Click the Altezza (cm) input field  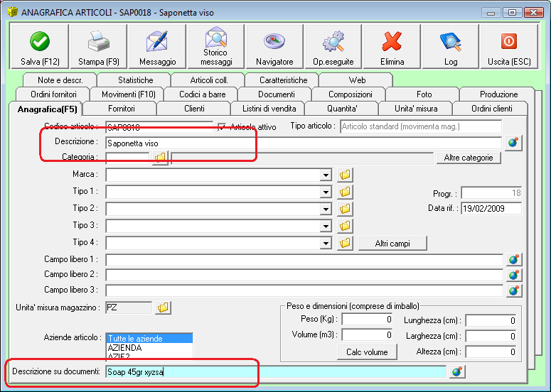click(x=491, y=352)
